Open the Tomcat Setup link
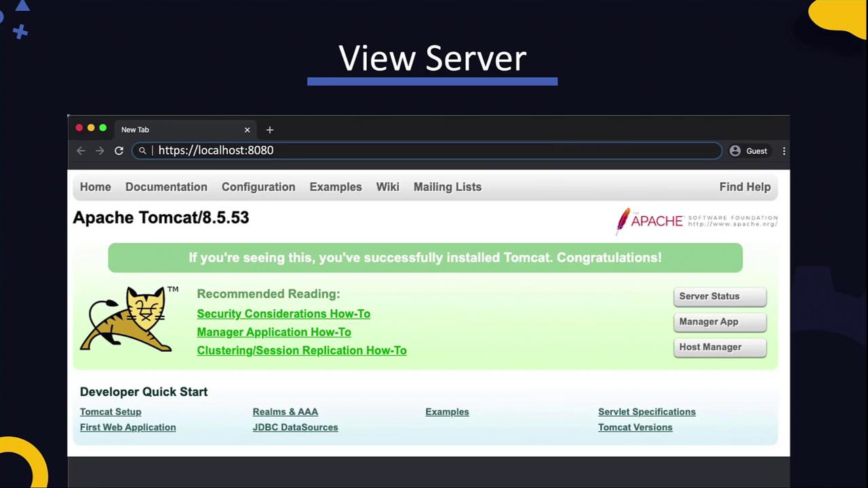The height and width of the screenshot is (488, 868). click(111, 412)
